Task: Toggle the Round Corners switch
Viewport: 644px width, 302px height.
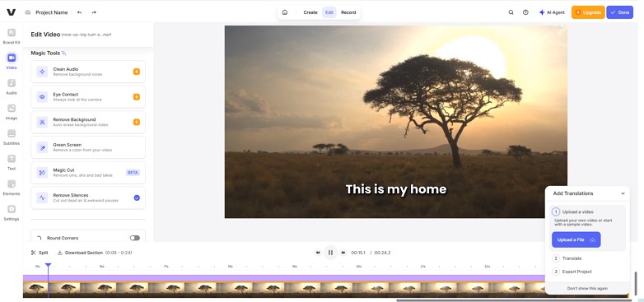Action: pyautogui.click(x=135, y=238)
